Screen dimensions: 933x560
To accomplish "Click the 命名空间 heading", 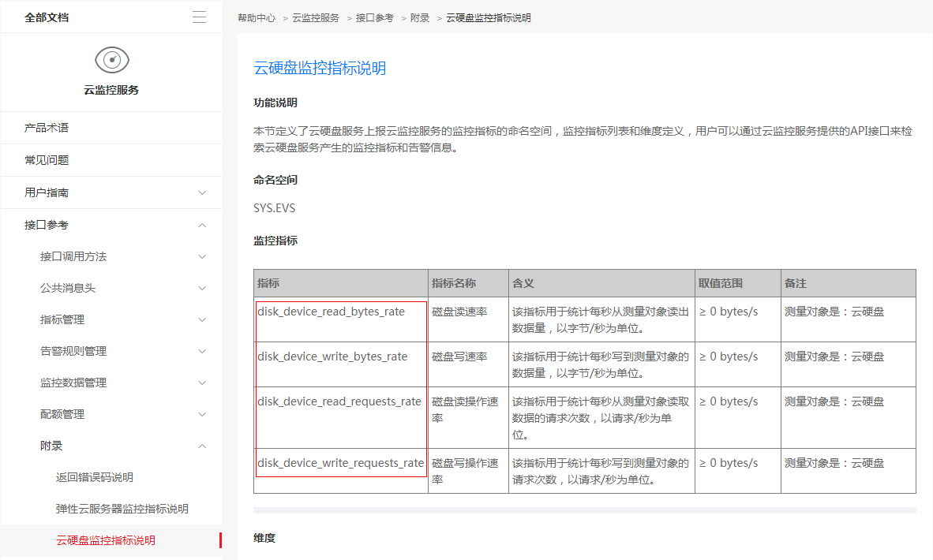I will pos(275,180).
